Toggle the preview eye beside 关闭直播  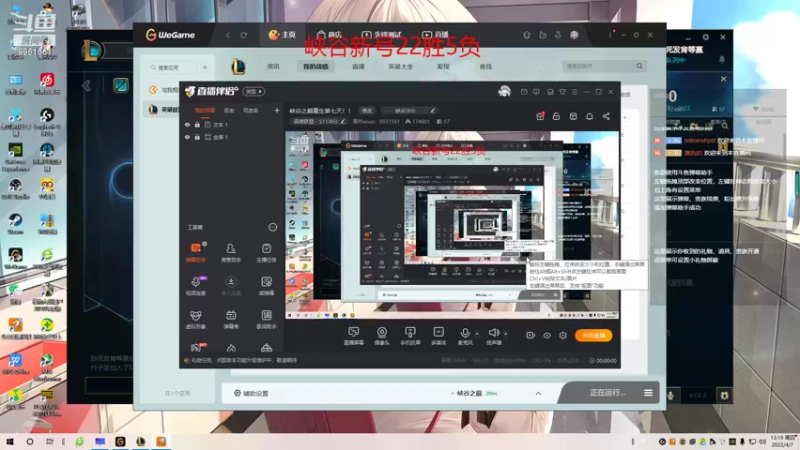point(546,336)
